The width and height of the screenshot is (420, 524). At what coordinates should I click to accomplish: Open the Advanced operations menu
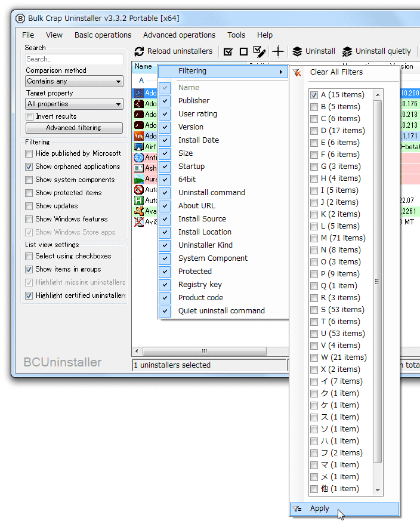point(180,35)
